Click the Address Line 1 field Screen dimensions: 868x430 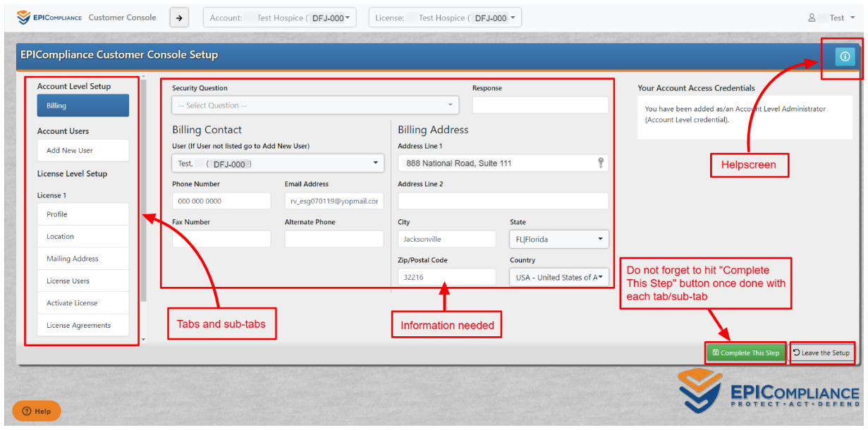pos(503,163)
